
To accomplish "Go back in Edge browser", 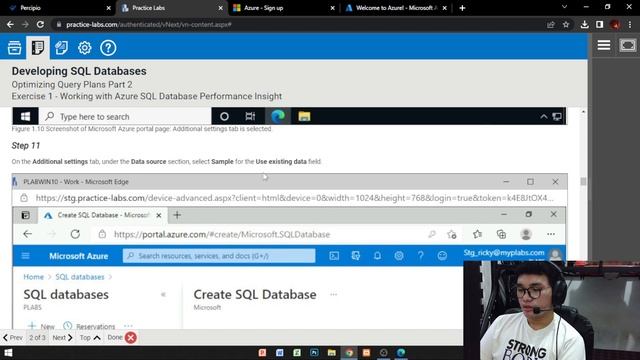I will [27, 234].
